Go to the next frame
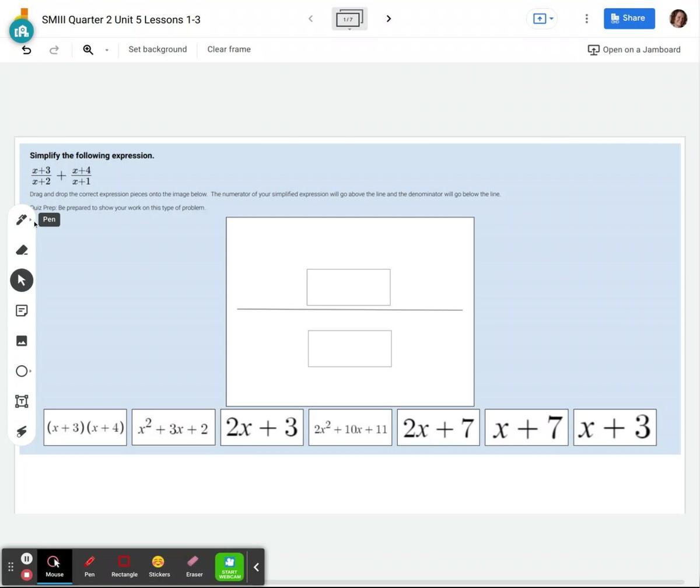The height and width of the screenshot is (588, 700). [x=388, y=19]
